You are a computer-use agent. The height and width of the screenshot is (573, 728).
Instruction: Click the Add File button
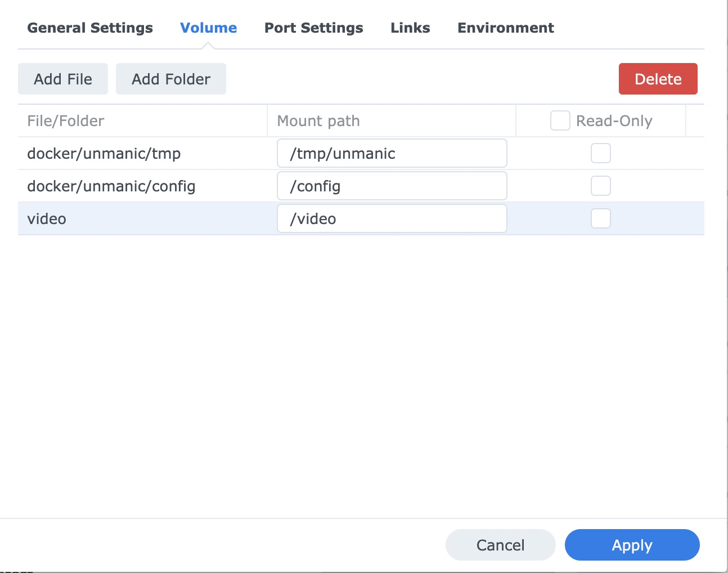coord(62,79)
